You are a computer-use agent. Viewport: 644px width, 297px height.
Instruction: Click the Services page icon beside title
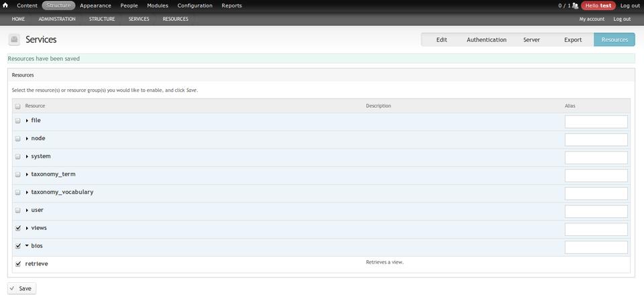pyautogui.click(x=14, y=40)
